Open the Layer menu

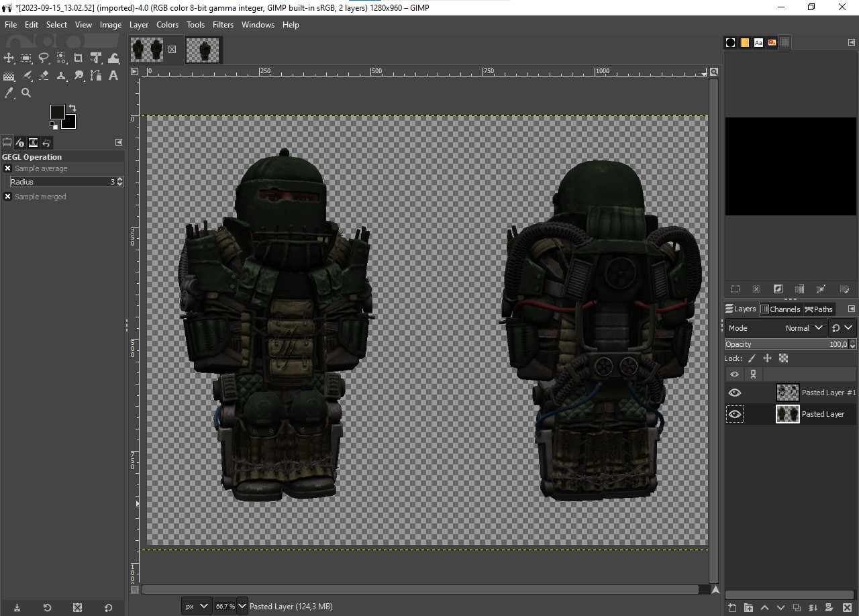click(x=139, y=24)
